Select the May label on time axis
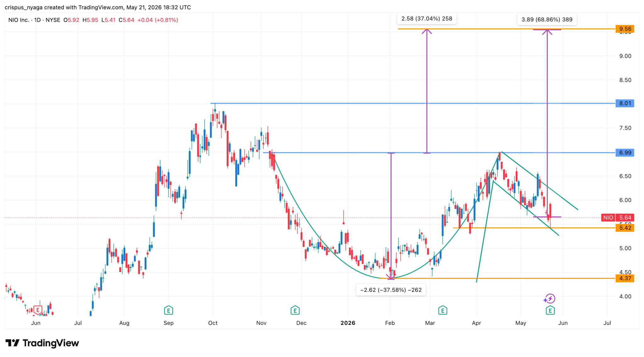The image size is (644, 357). pyautogui.click(x=521, y=323)
